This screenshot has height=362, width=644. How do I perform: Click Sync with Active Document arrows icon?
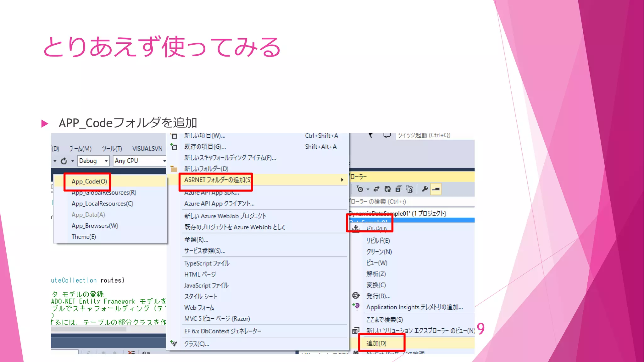pos(376,189)
